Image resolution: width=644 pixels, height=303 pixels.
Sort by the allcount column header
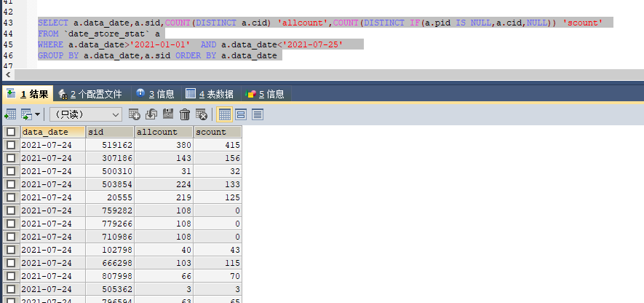pyautogui.click(x=163, y=132)
